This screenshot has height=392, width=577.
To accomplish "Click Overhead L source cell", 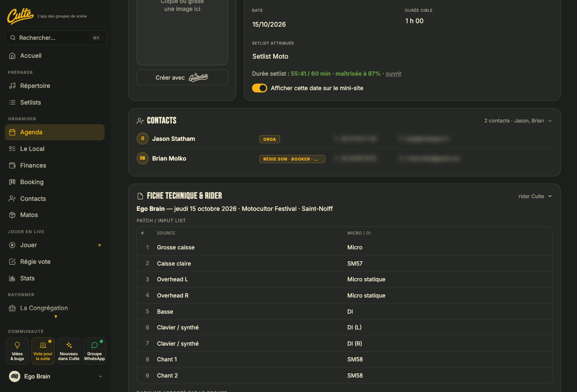I will point(172,279).
